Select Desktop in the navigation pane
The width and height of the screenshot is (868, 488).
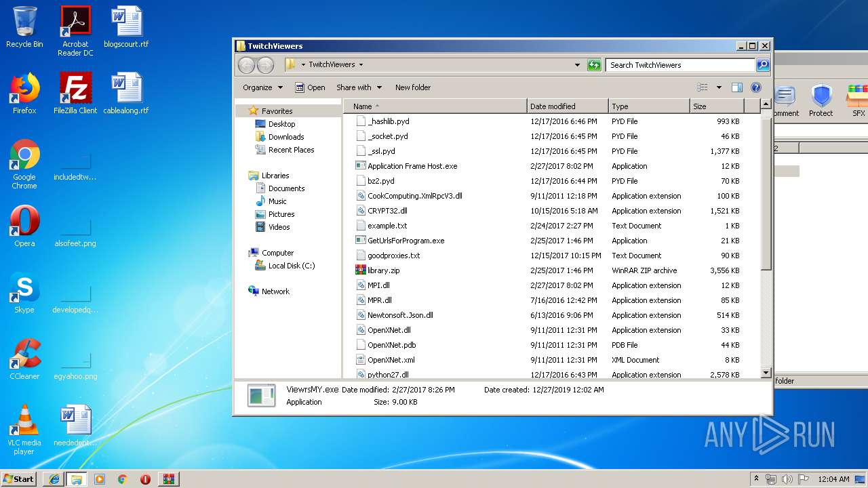click(281, 124)
